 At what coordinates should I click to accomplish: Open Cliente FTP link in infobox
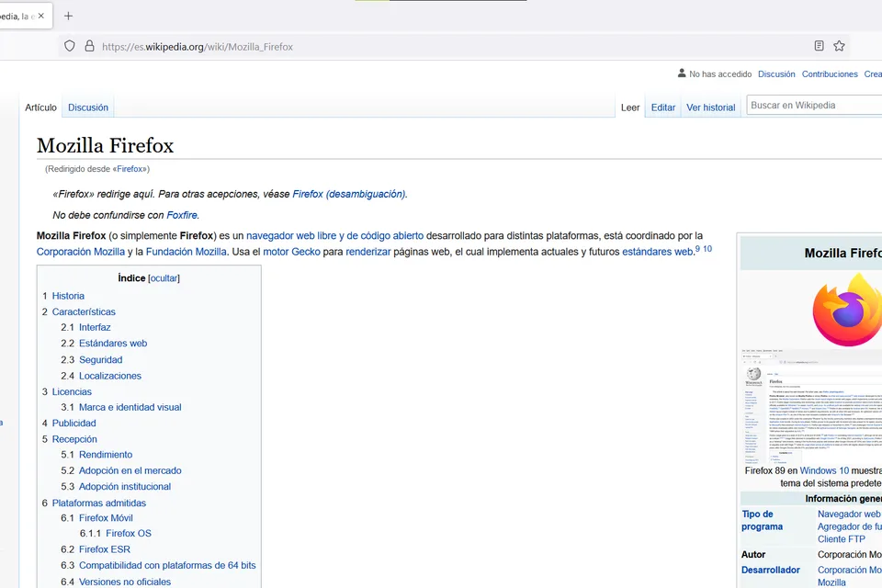tap(841, 539)
